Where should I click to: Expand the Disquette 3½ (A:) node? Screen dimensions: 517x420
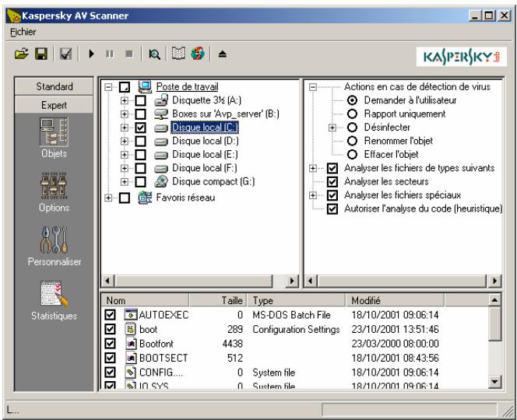point(125,100)
